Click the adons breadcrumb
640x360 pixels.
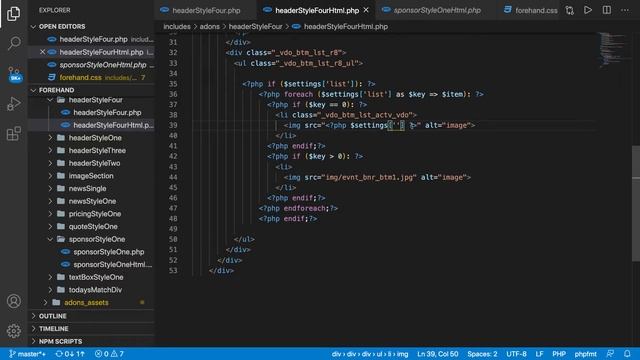pos(209,27)
